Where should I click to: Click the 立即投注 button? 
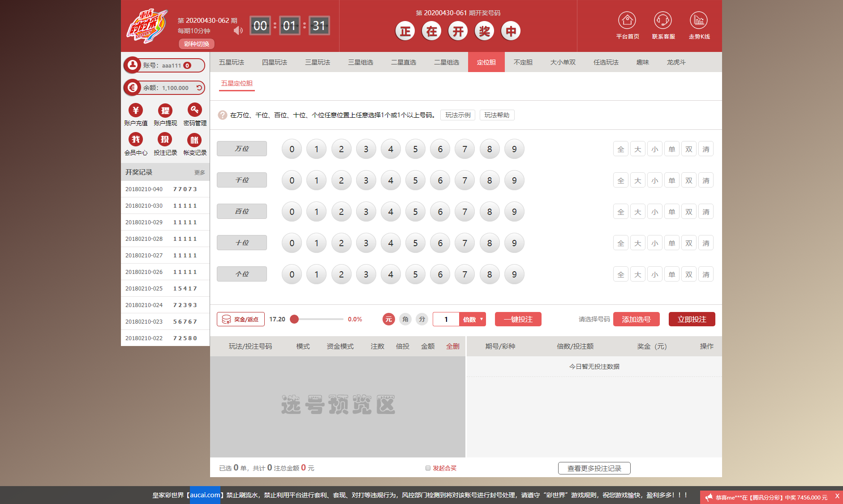692,319
